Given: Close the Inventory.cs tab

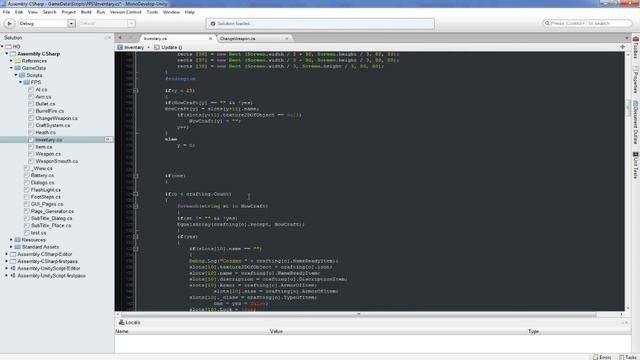Looking at the screenshot, I should click(x=211, y=38).
